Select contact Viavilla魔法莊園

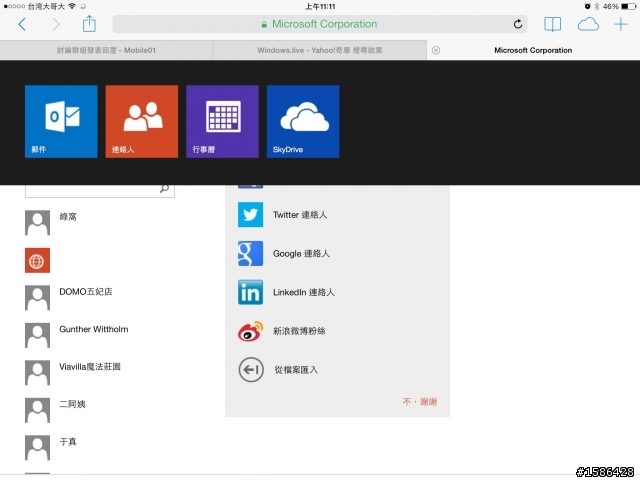(90, 367)
